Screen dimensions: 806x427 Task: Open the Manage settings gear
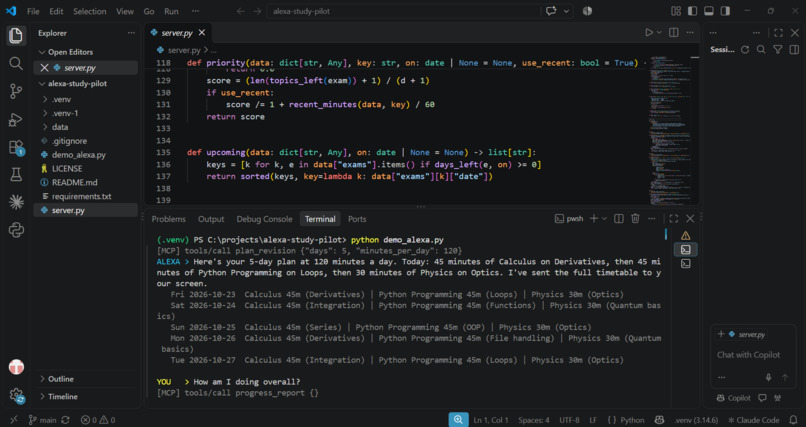[16, 395]
